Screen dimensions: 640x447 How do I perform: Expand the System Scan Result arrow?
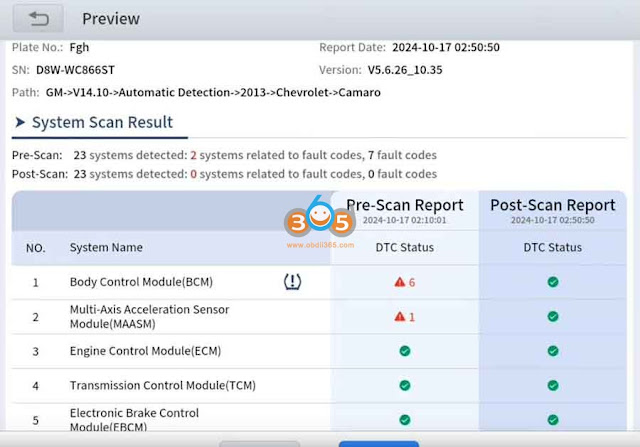20,122
